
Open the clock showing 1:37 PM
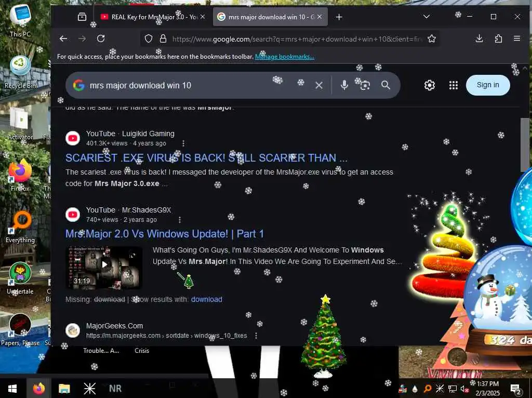click(487, 388)
